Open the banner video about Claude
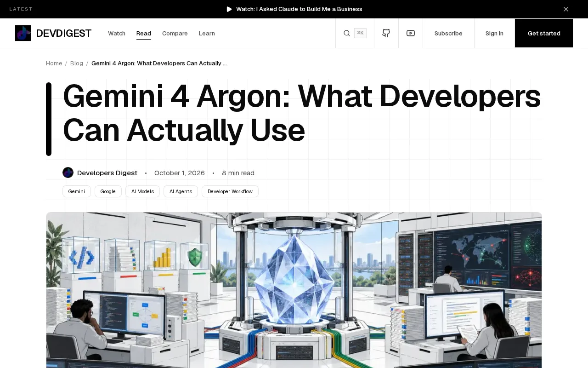 point(299,9)
